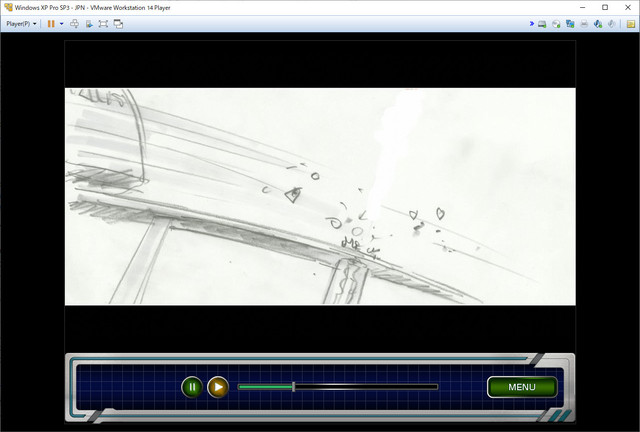Close the VMware Player window
640x432 pixels.
(x=628, y=7)
